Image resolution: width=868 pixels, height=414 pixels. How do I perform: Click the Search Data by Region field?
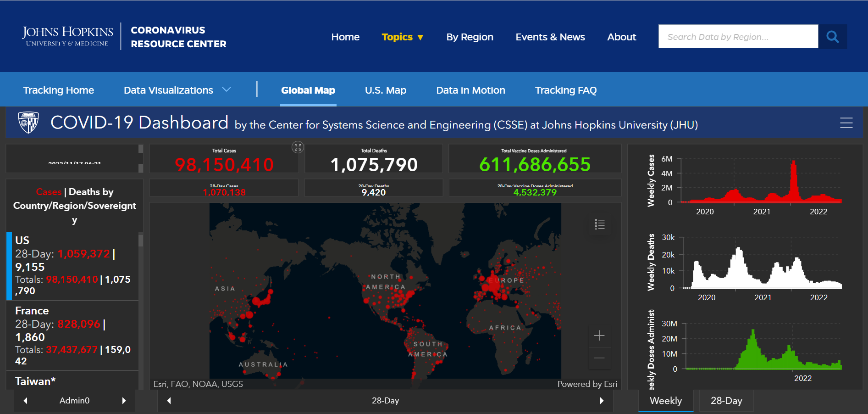[738, 37]
